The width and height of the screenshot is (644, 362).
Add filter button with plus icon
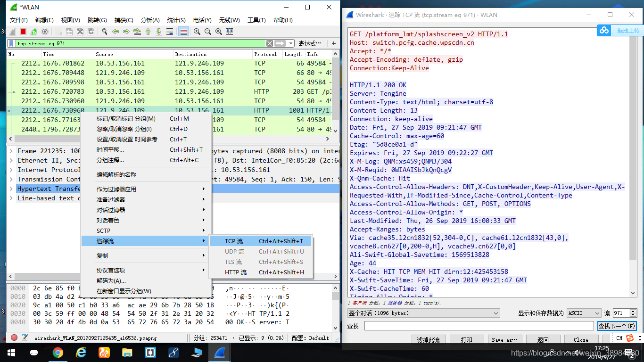[x=334, y=43]
